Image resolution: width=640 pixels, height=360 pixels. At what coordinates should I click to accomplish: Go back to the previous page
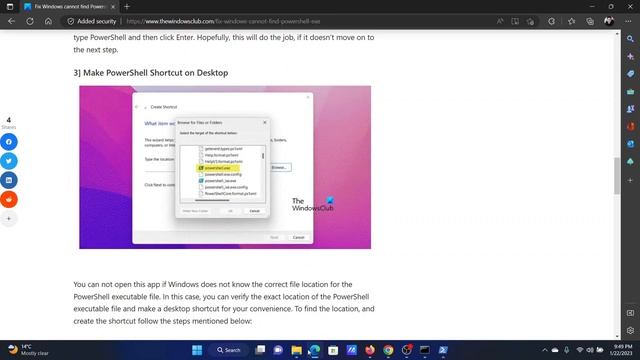pos(11,21)
